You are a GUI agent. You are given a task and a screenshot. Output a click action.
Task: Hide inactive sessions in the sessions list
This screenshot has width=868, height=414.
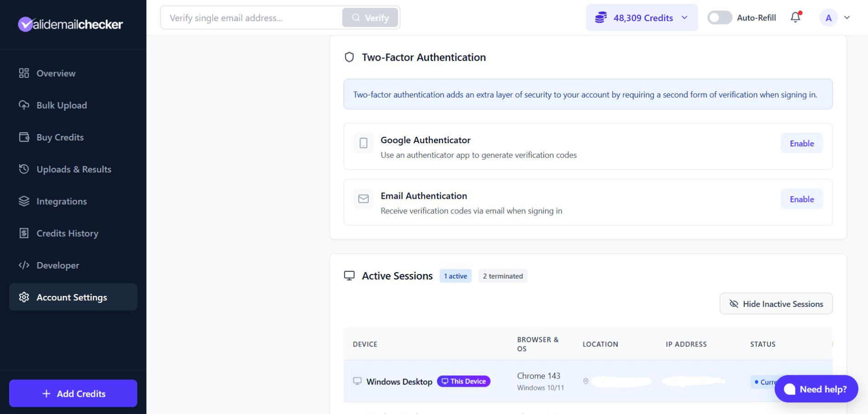pyautogui.click(x=776, y=303)
